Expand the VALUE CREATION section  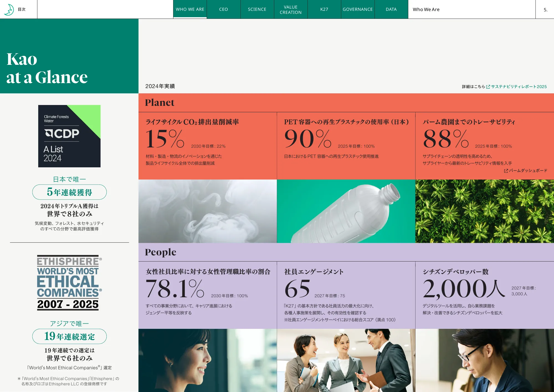pyautogui.click(x=291, y=9)
